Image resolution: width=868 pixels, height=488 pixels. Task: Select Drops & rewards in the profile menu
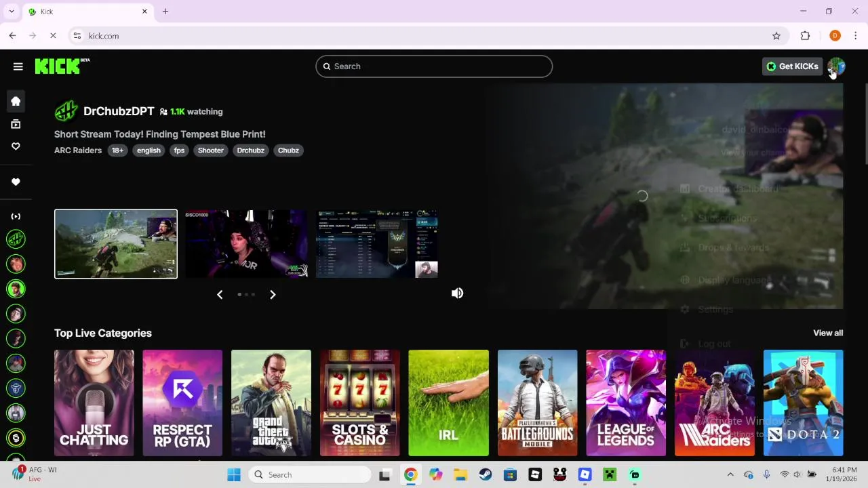pos(734,247)
